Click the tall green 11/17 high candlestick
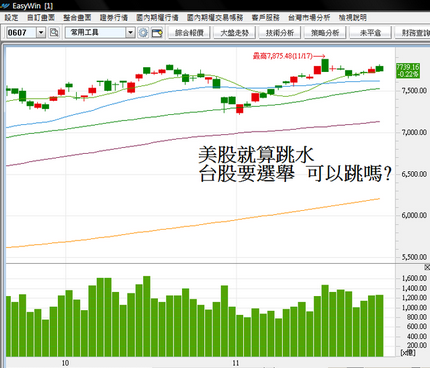This screenshot has height=368, width=430. [x=325, y=65]
